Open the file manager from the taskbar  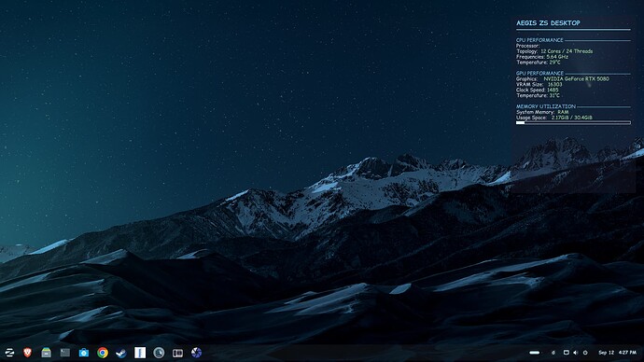pyautogui.click(x=47, y=353)
